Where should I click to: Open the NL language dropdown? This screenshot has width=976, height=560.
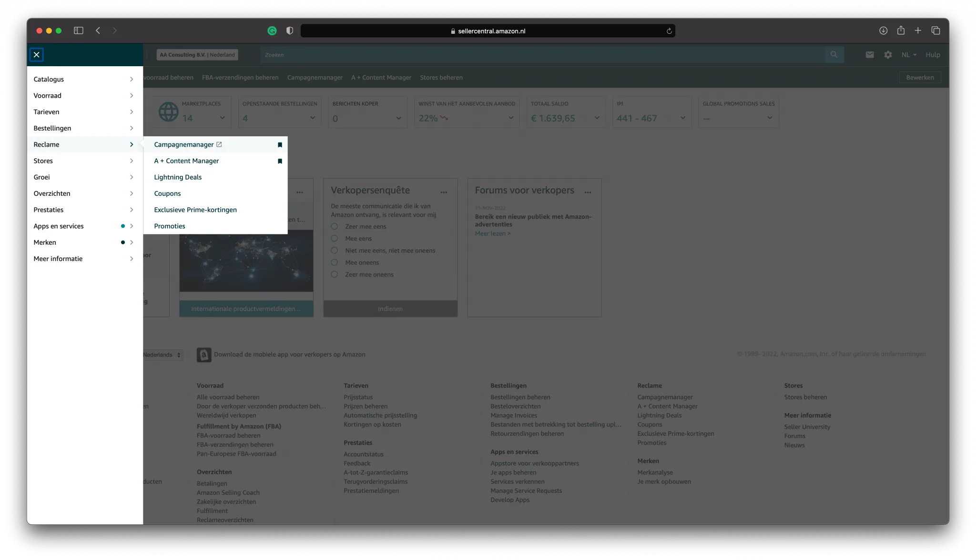click(x=909, y=55)
